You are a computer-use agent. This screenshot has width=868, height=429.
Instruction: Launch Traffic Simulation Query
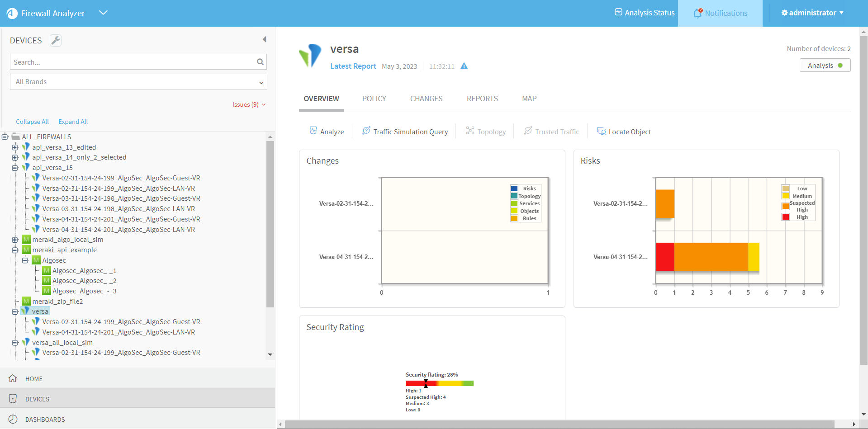coord(405,132)
